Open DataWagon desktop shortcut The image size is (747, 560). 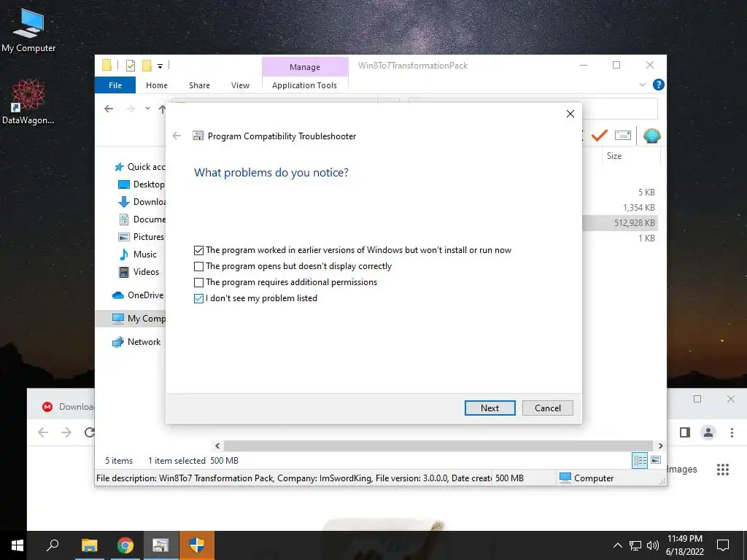coord(28,102)
